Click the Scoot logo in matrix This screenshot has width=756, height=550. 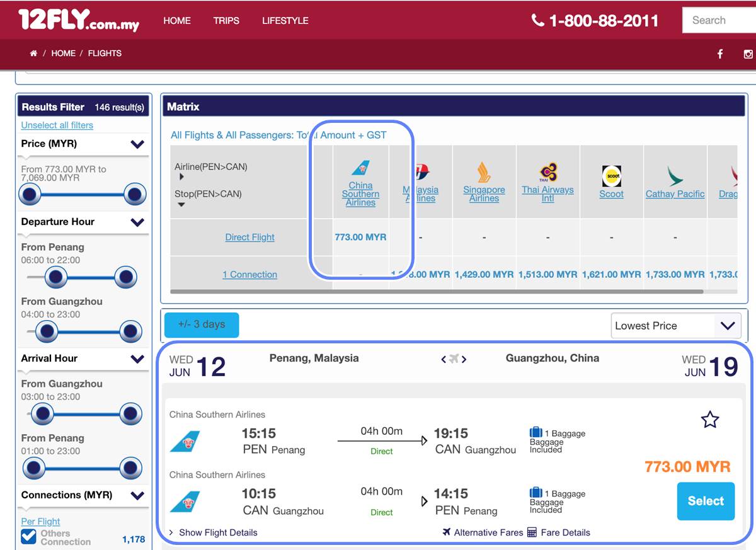[612, 176]
